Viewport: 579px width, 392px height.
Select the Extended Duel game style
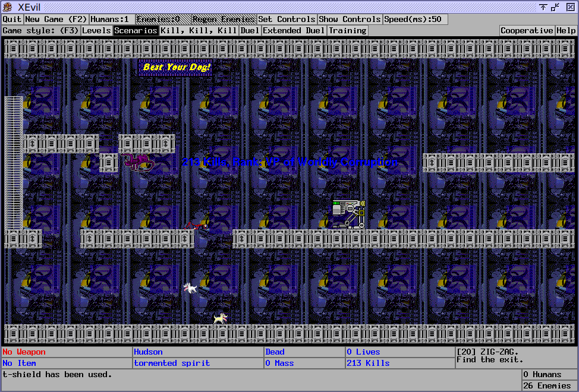[294, 31]
